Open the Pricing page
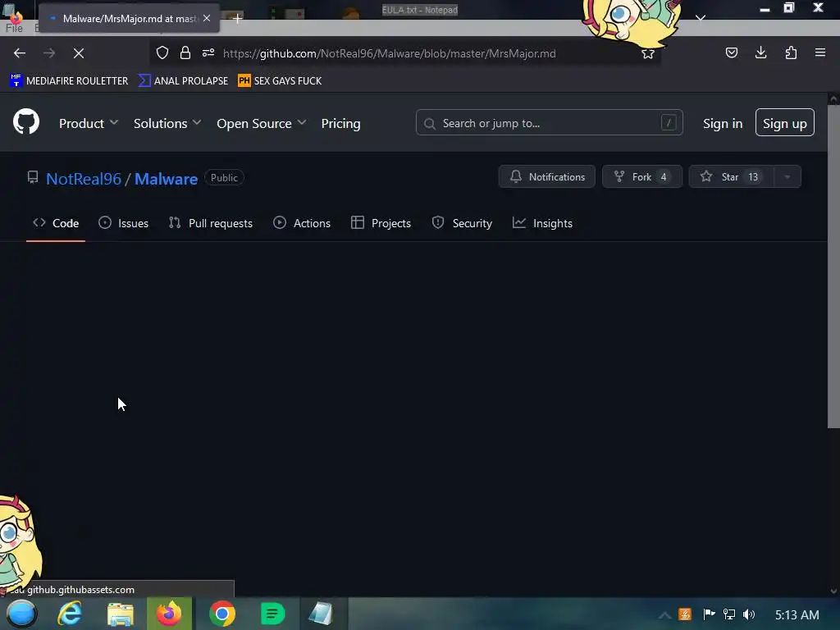 340,123
